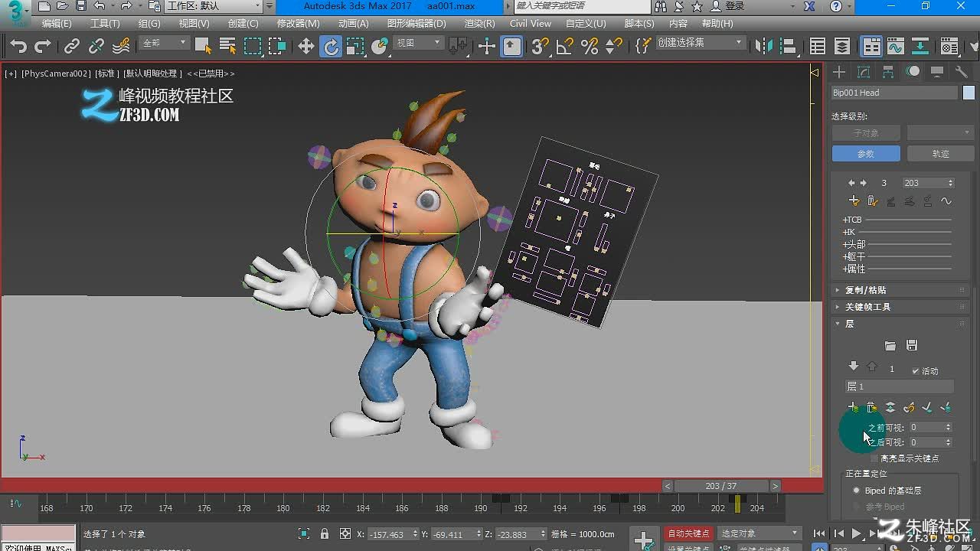Open the 全部 selection filter dropdown

click(164, 44)
